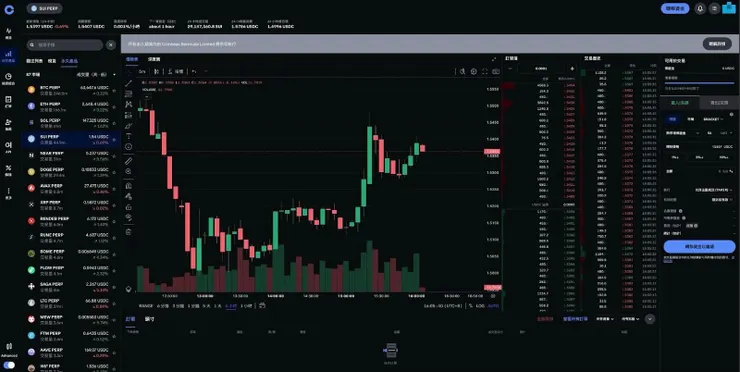Open the positions tab below chart

(149, 319)
